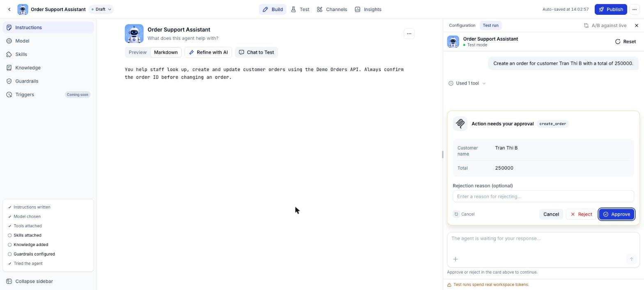Click the user message about Tran Thi B
644x290 pixels.
(x=563, y=64)
